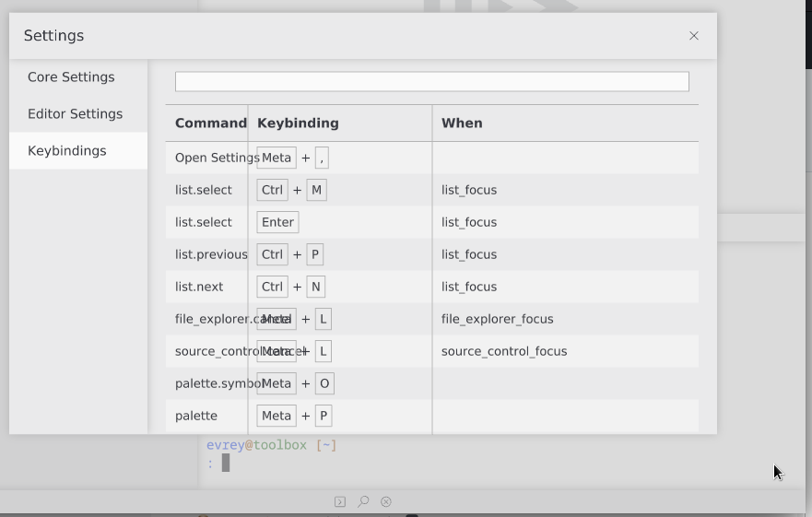Screen dimensions: 812x517
Task: Click the Ctrl key in the Ctrl+M binding
Action: [273, 190]
